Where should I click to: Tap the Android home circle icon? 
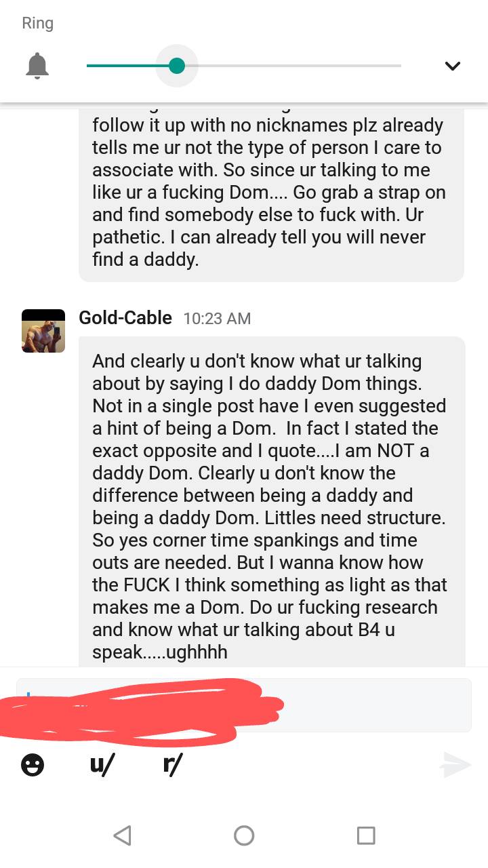244,835
